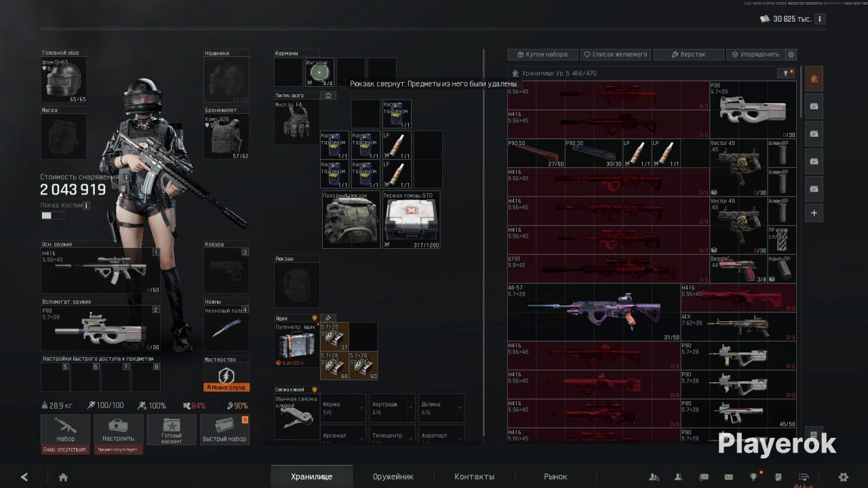The image size is (868, 488).
Task: Open the home screen icon
Action: 63,477
